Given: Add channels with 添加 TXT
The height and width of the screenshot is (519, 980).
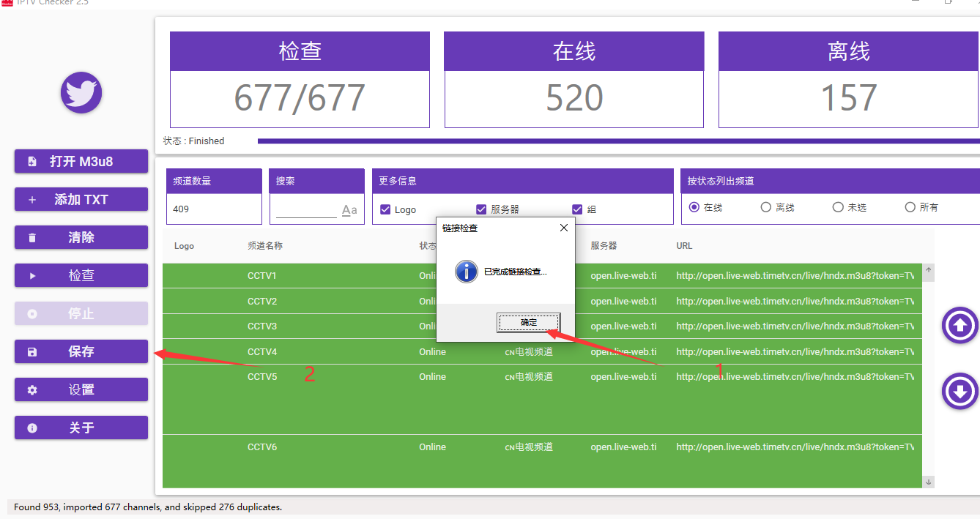Looking at the screenshot, I should (x=81, y=199).
